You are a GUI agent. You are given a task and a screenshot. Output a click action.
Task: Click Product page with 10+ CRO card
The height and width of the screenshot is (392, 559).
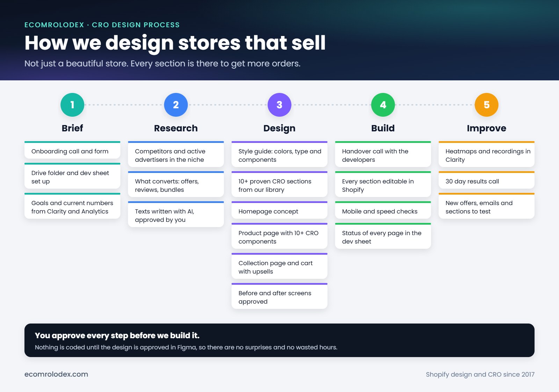(279, 236)
